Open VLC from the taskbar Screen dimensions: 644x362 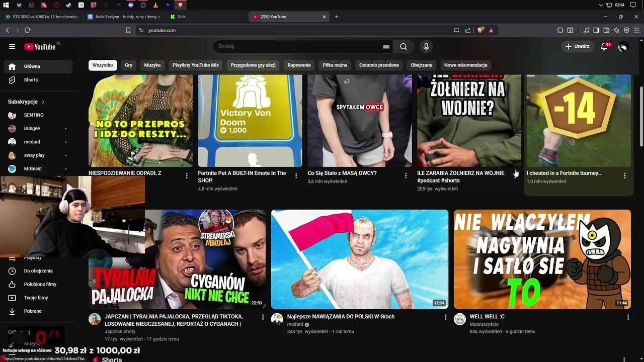[x=155, y=5]
